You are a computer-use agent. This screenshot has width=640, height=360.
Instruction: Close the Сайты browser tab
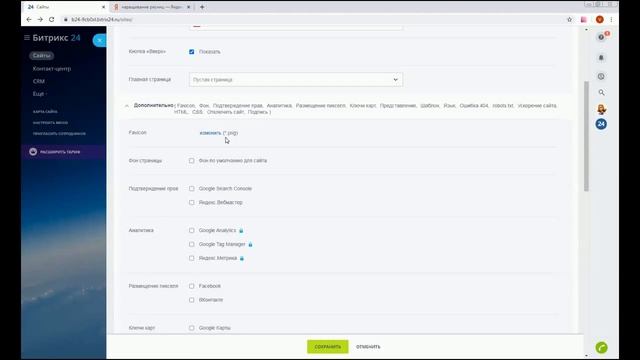pos(103,7)
